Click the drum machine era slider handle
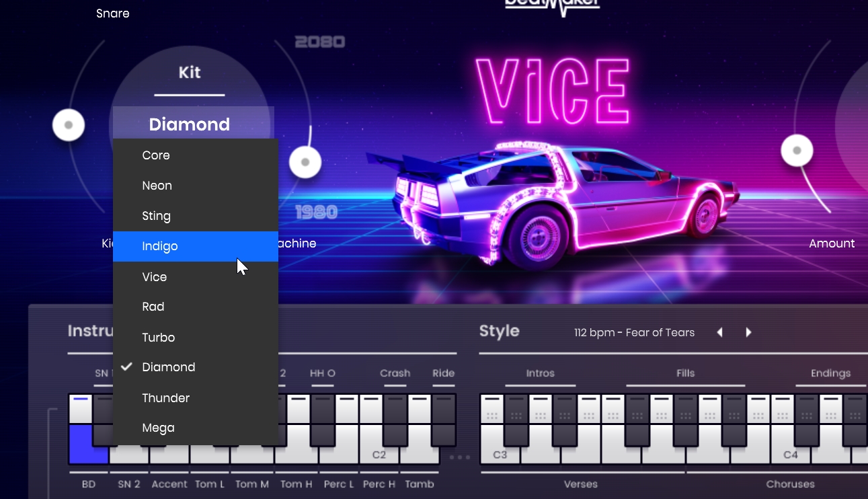Viewport: 868px width, 499px height. click(305, 162)
